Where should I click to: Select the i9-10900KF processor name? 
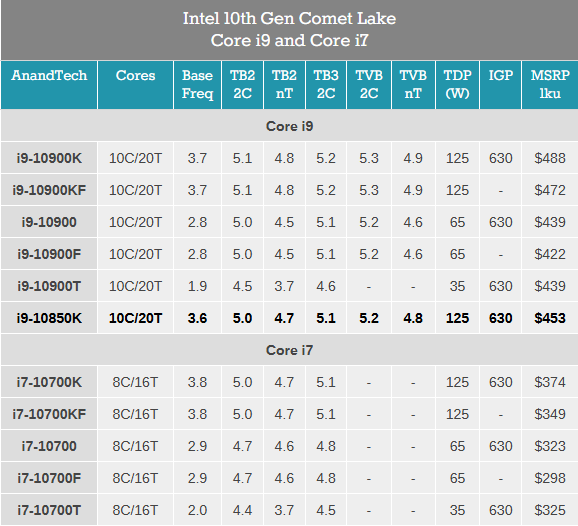click(x=49, y=190)
